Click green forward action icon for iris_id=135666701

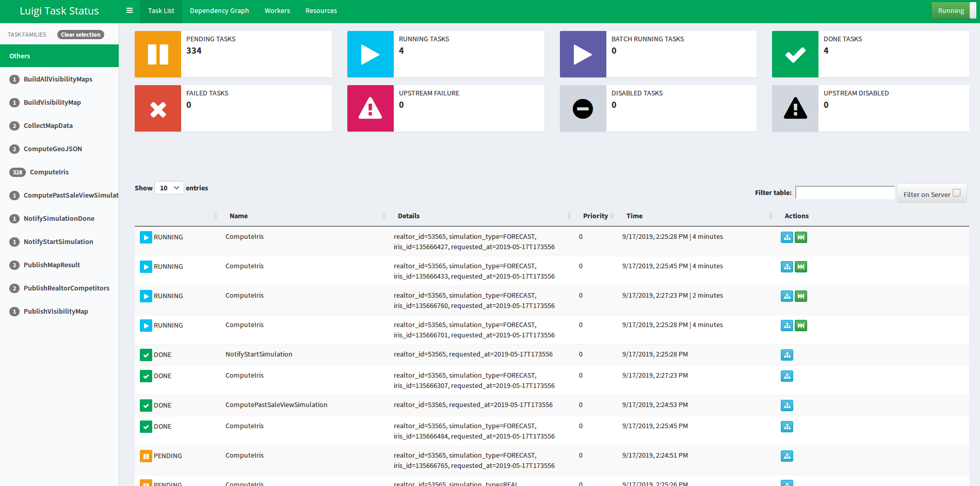(801, 326)
